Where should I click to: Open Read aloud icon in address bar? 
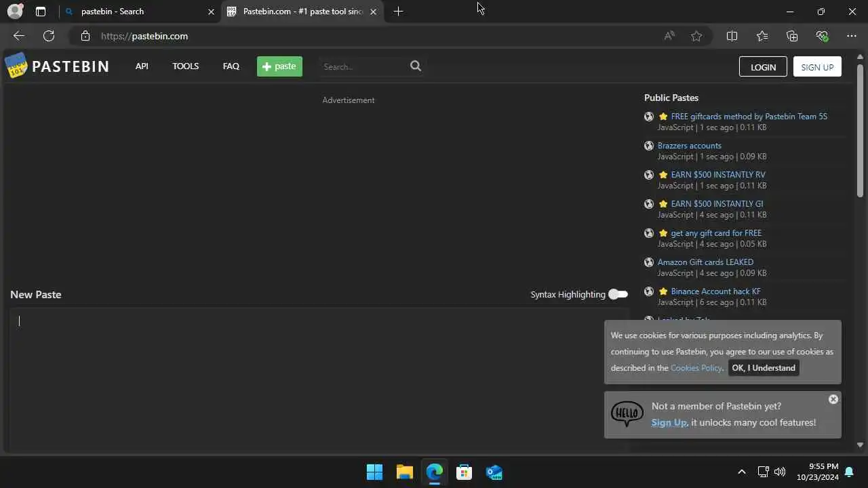669,36
